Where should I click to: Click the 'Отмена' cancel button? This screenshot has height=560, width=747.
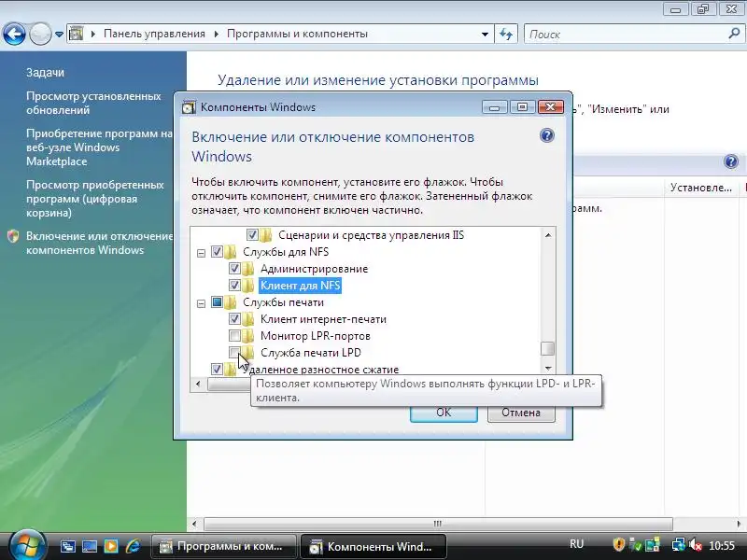tap(521, 413)
